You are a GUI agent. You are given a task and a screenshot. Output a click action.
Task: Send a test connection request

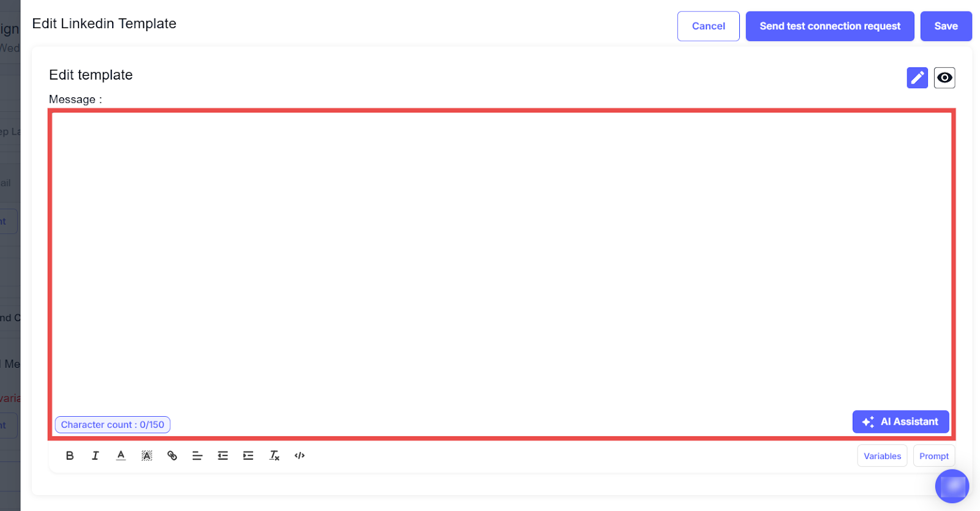(x=829, y=26)
